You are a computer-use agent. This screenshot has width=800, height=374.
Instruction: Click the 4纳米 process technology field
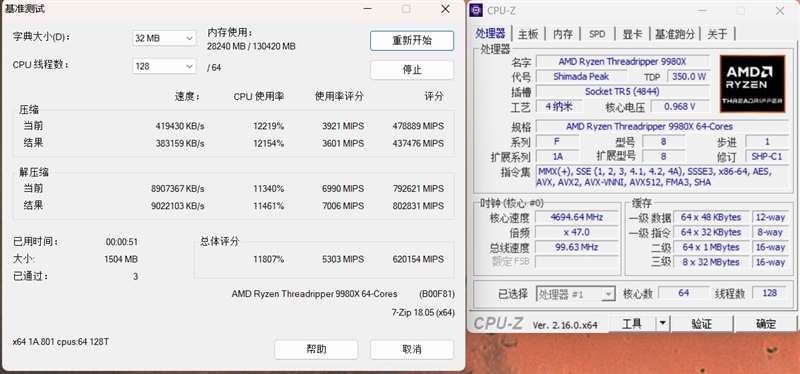(559, 107)
